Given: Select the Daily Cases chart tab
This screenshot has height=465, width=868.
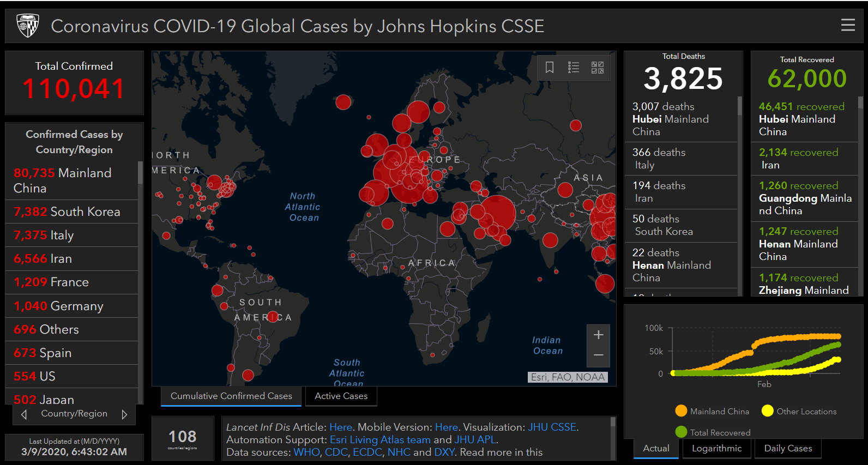Looking at the screenshot, I should pyautogui.click(x=788, y=449).
